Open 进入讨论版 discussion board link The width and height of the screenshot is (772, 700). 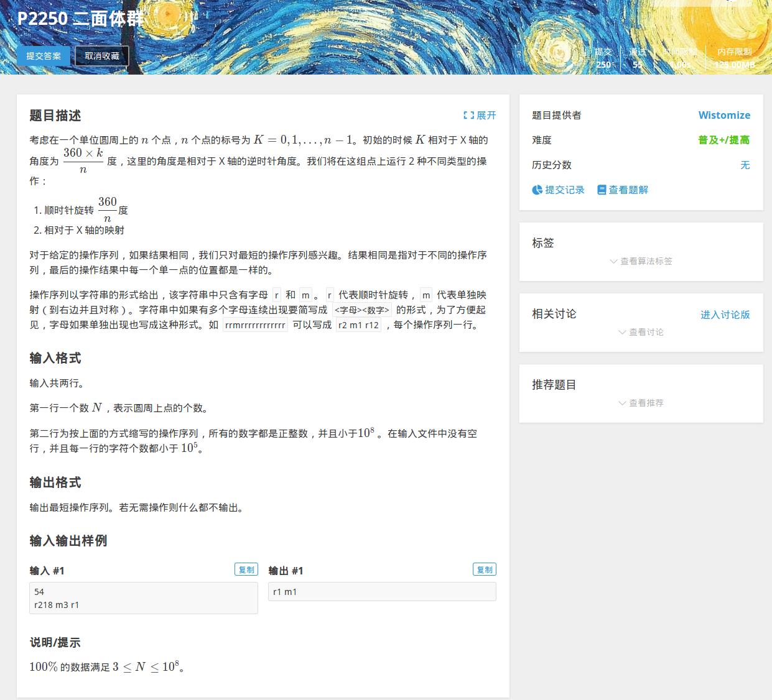pos(725,315)
